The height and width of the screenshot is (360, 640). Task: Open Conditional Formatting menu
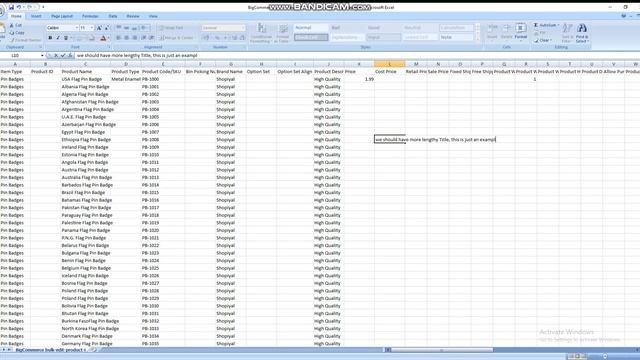[x=261, y=33]
